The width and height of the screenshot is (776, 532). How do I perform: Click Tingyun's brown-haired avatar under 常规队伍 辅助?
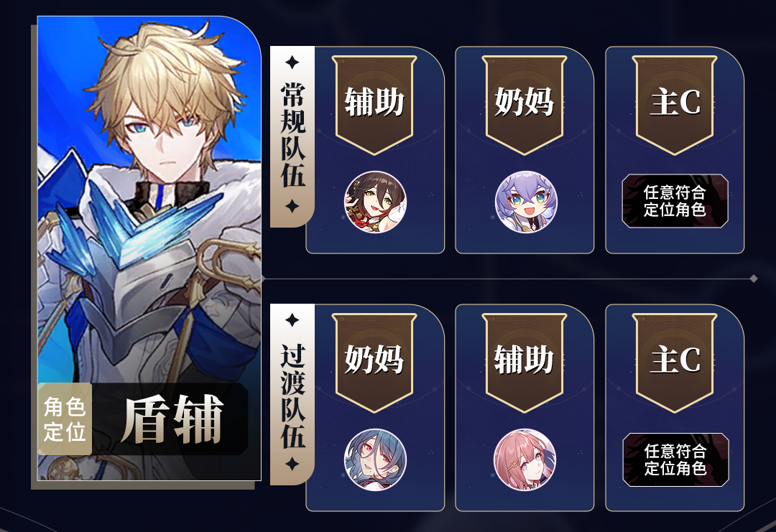pos(375,202)
